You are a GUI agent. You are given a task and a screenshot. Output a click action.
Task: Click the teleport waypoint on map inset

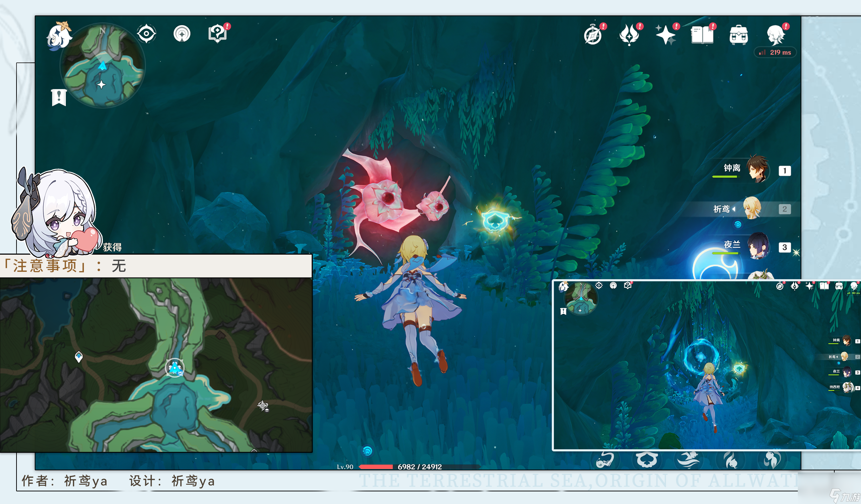coord(174,368)
